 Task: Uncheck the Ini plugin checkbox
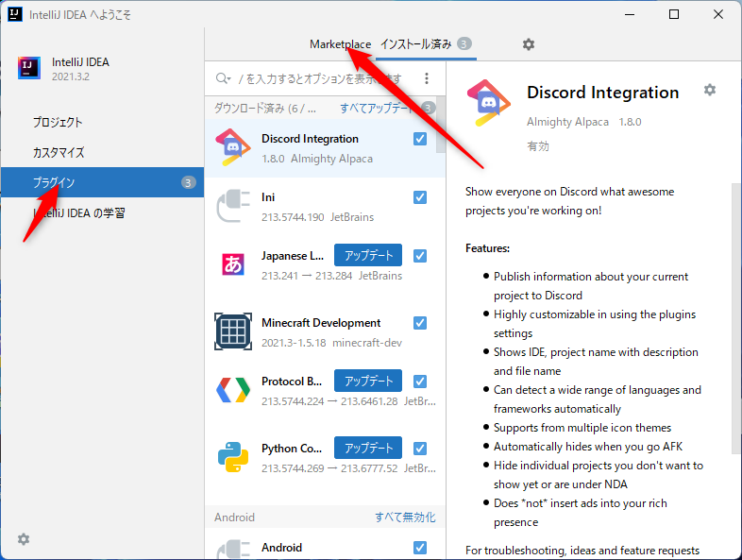[x=420, y=197]
